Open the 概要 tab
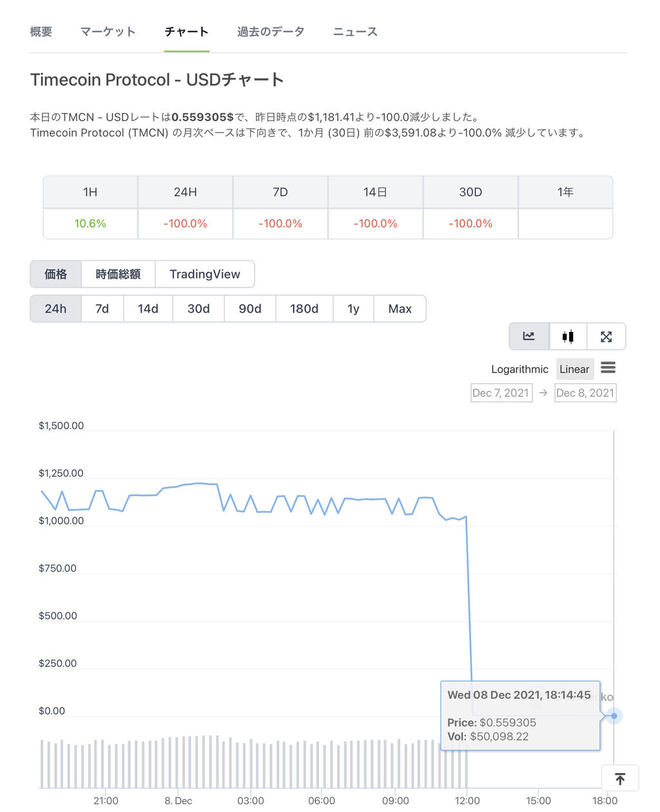660x812 pixels. (41, 32)
